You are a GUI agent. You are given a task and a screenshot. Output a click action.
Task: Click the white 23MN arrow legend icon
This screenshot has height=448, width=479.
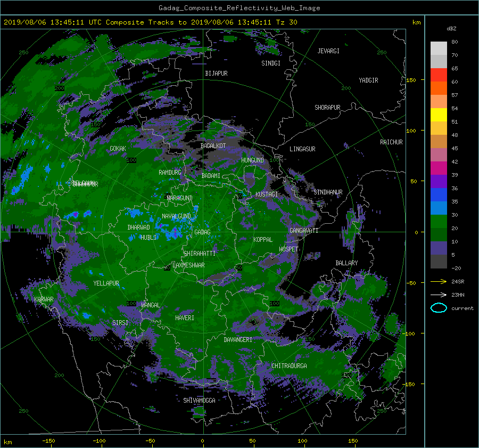pyautogui.click(x=439, y=295)
